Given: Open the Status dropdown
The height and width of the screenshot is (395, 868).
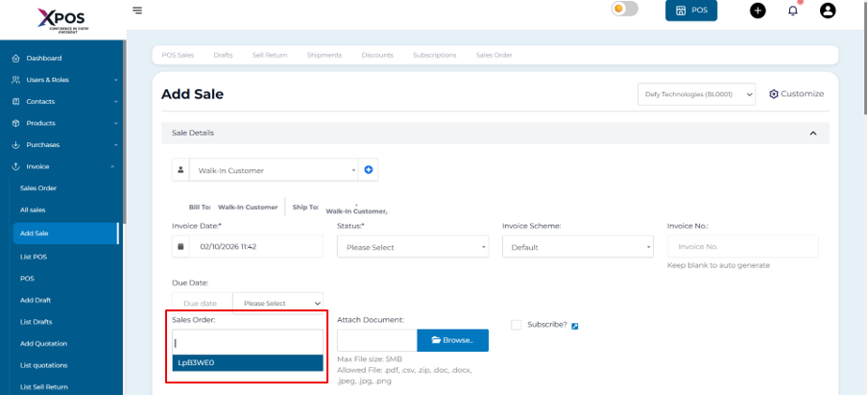Looking at the screenshot, I should pos(411,247).
